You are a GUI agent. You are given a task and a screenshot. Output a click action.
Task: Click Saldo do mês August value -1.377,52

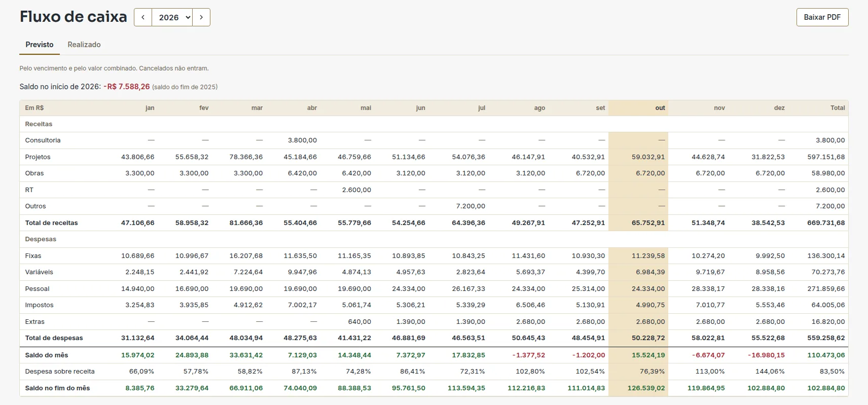click(528, 355)
